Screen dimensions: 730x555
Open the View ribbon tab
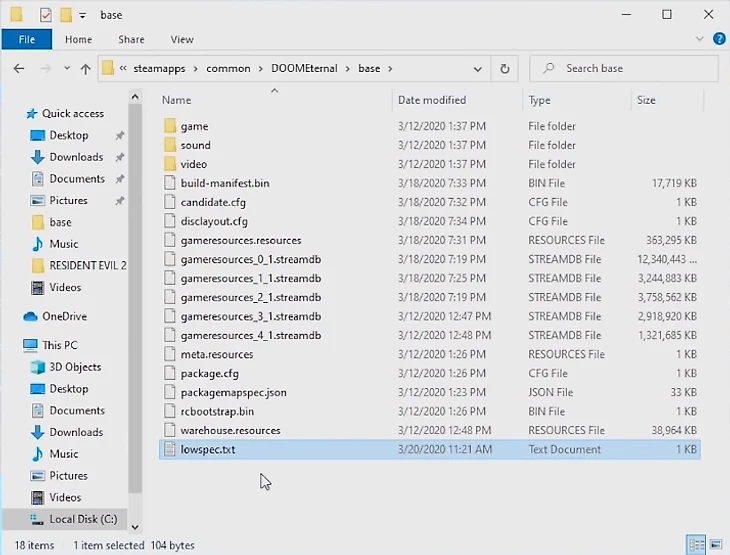pos(182,40)
